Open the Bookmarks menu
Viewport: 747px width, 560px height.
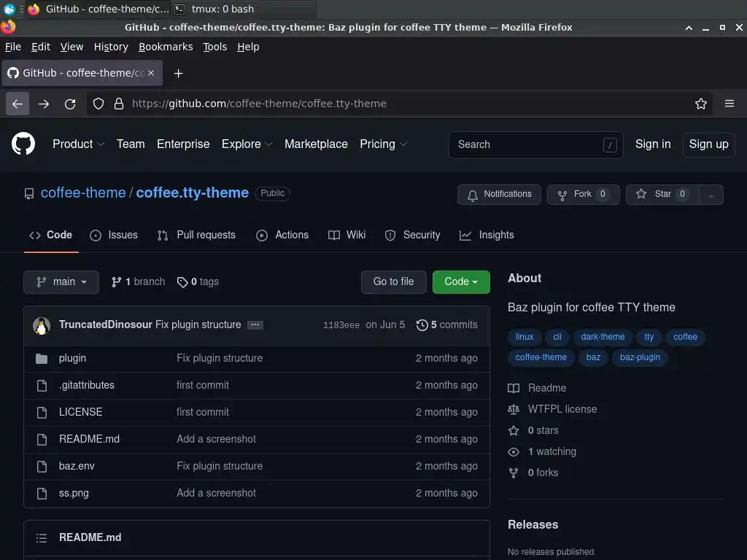(166, 47)
